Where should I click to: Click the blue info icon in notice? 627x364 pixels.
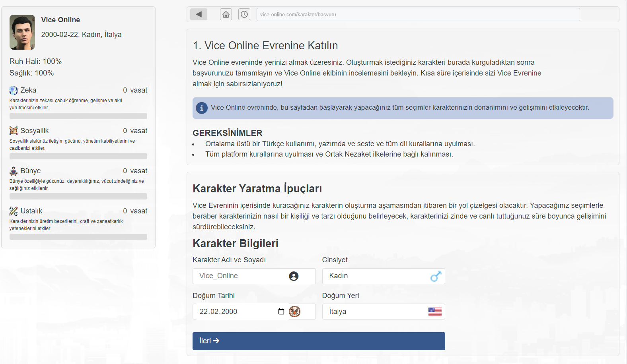point(202,108)
